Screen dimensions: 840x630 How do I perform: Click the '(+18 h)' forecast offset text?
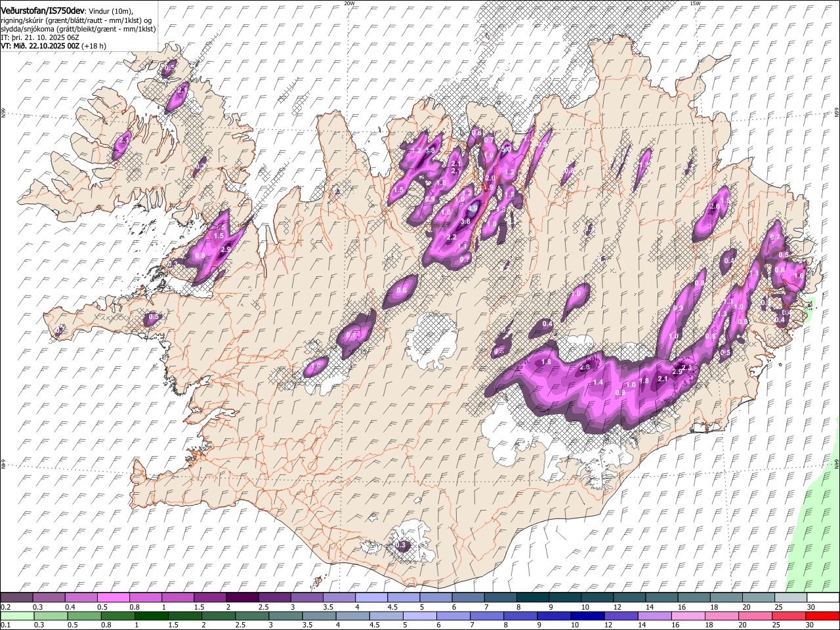[94, 46]
